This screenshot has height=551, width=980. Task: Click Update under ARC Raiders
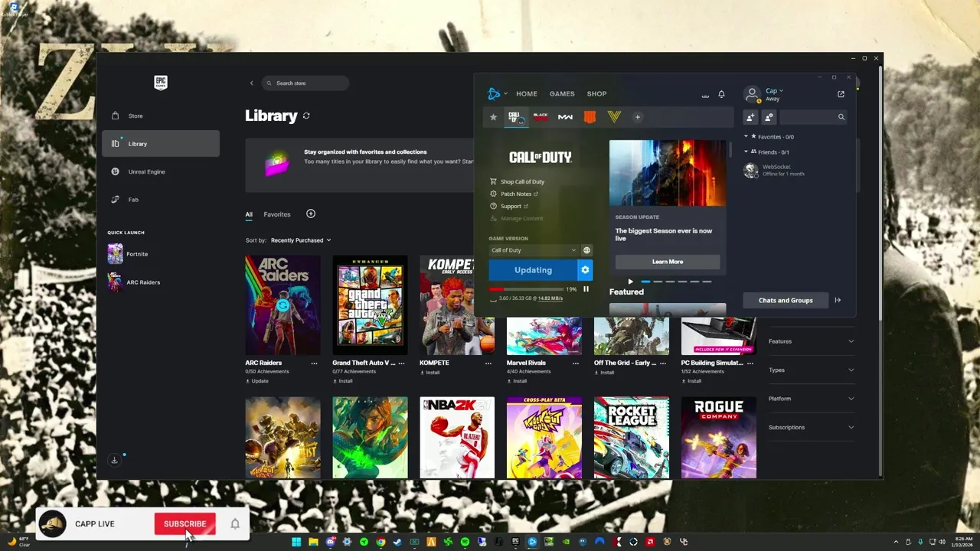tap(256, 380)
